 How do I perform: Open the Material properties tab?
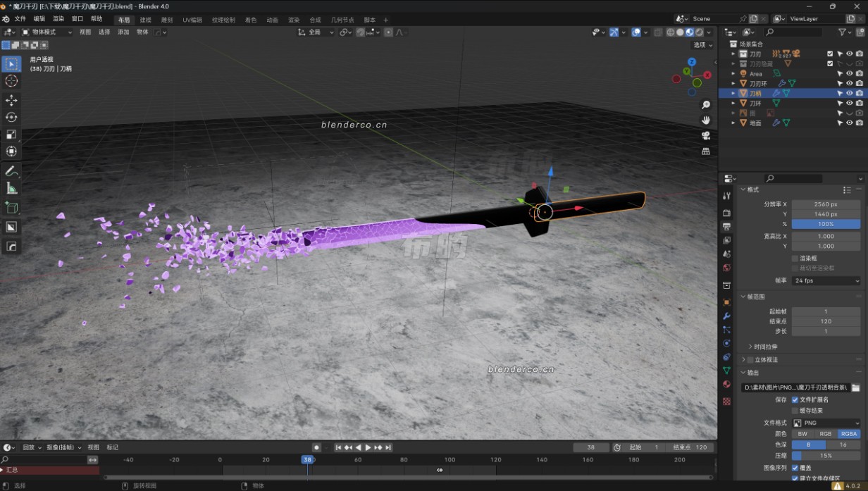(x=726, y=385)
